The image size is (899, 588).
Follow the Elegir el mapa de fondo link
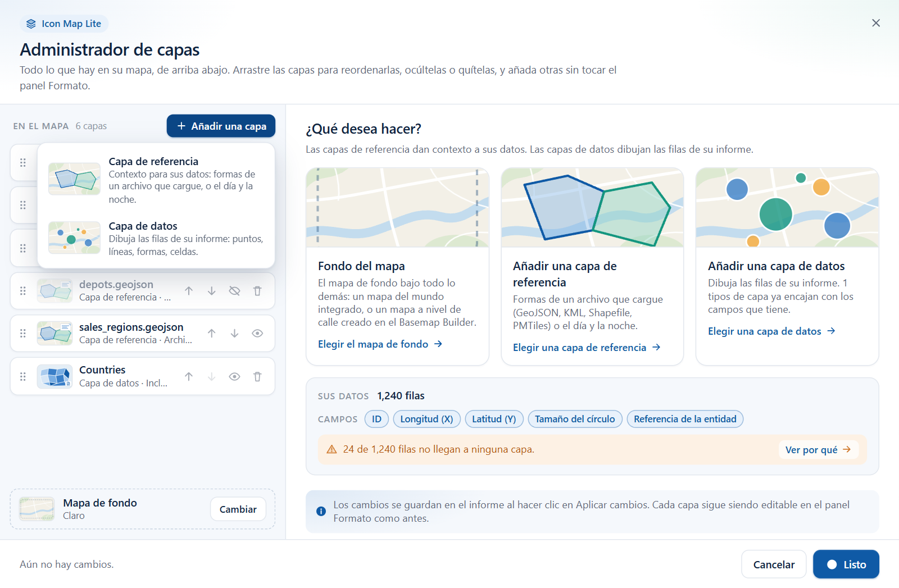(x=380, y=344)
